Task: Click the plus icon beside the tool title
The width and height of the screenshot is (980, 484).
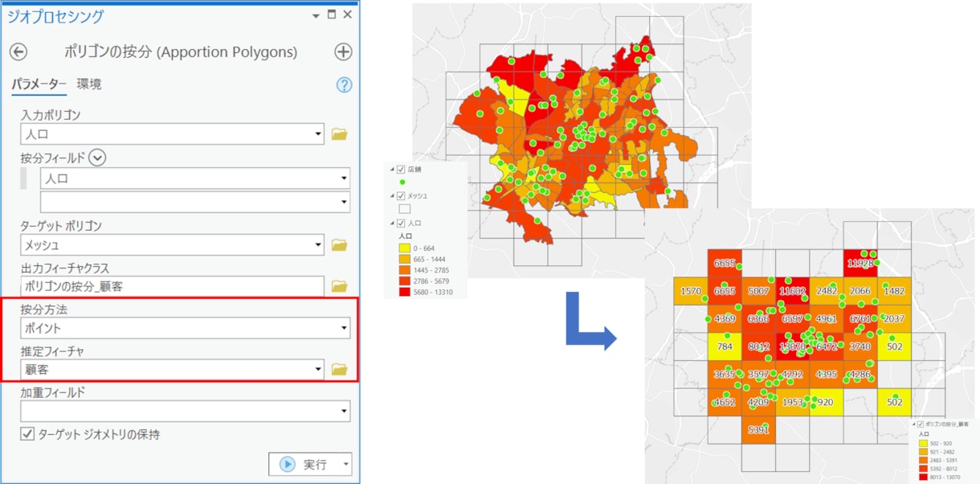Action: point(343,52)
